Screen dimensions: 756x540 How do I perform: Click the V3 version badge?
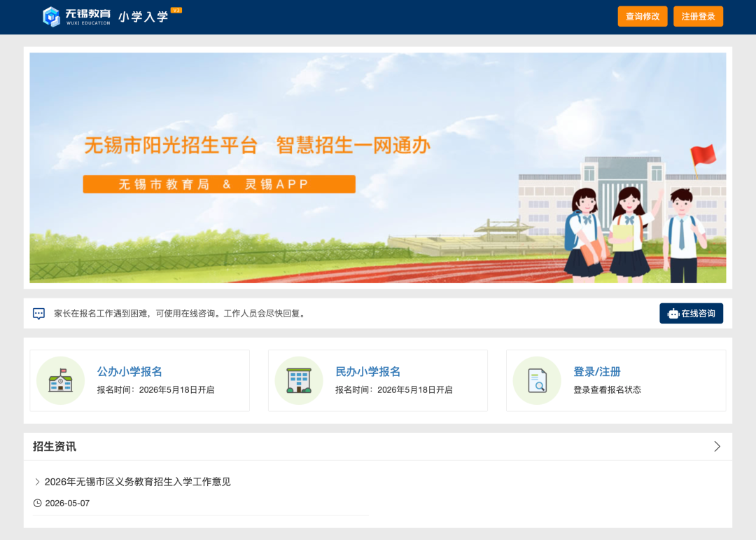(x=176, y=10)
